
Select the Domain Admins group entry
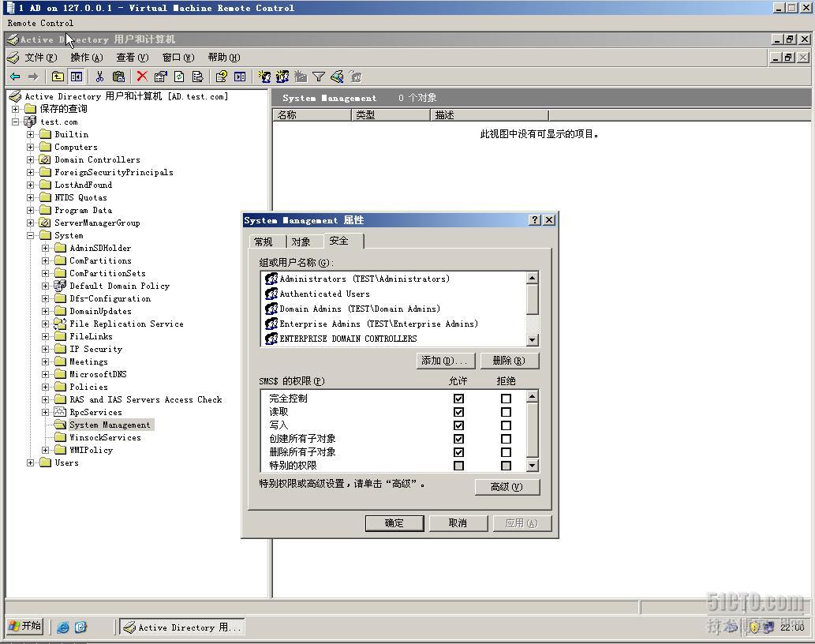360,309
